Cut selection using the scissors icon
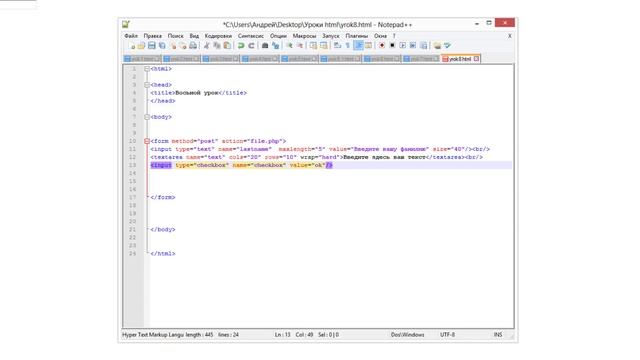The image size is (640, 360). 207,46
